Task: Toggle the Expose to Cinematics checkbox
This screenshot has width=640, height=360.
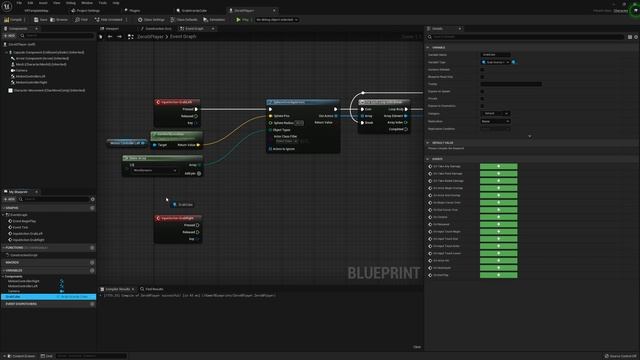Action: (482, 106)
